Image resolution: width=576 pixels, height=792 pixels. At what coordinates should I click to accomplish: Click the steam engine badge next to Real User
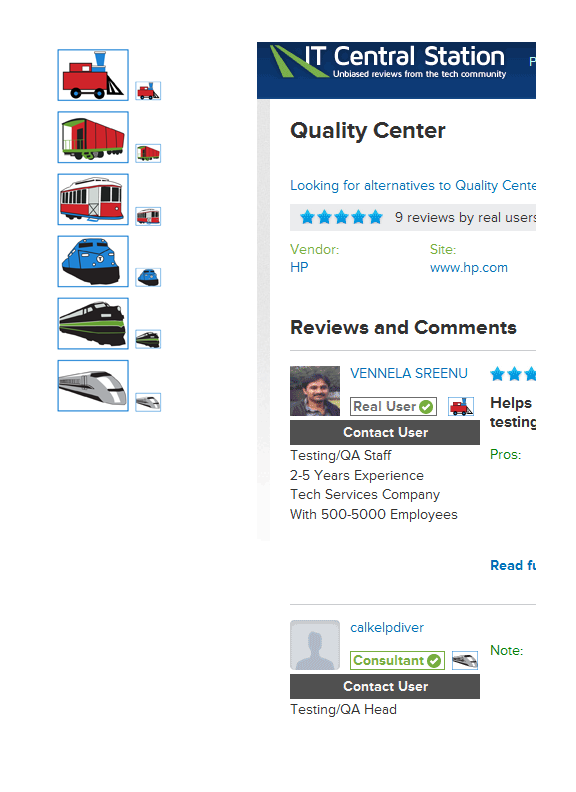coord(461,406)
